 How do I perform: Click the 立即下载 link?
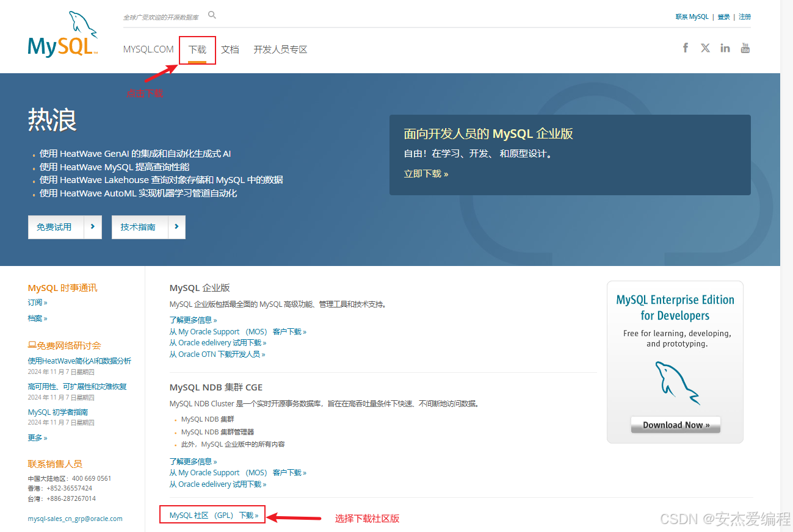425,173
